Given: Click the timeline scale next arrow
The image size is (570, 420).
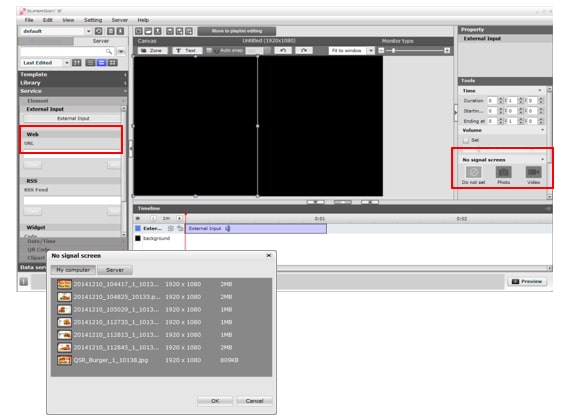Looking at the screenshot, I should tap(179, 219).
